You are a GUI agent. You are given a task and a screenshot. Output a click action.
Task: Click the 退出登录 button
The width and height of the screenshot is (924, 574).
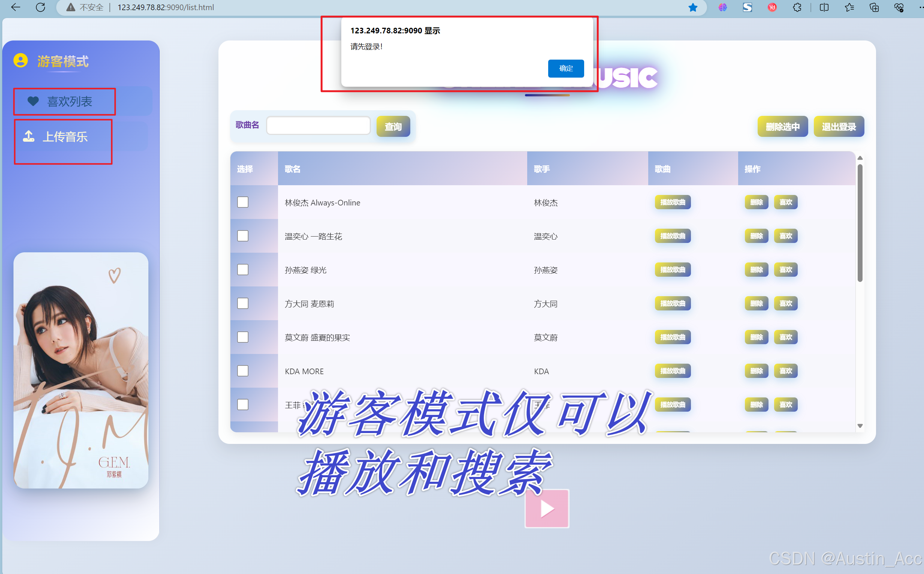coord(838,126)
